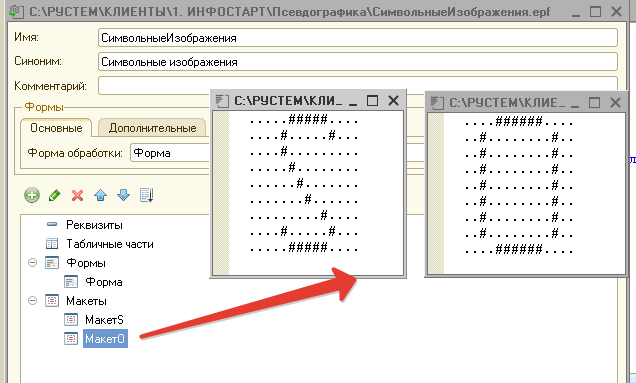Screen dimensions: 636x383
Task: Click into the Синоним input field
Action: point(357,62)
